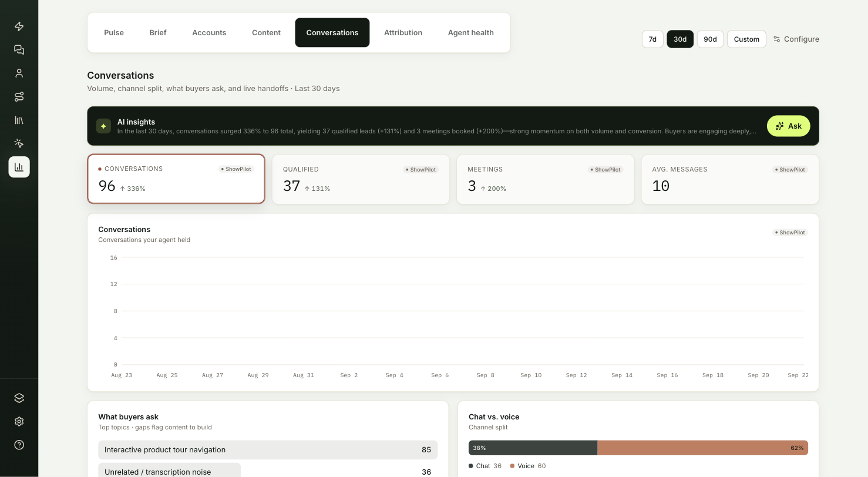Choose the 90d date range
868x477 pixels.
coord(710,39)
